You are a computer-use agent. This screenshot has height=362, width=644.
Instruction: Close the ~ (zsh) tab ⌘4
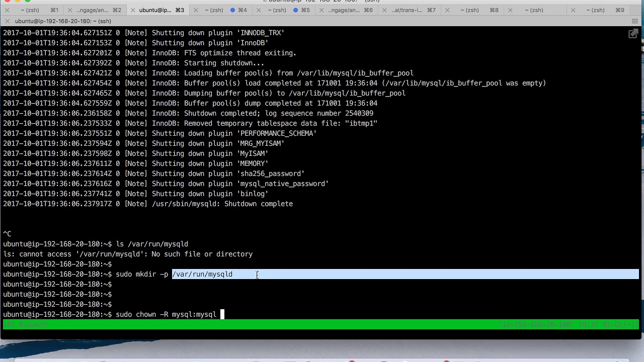[x=195, y=10]
